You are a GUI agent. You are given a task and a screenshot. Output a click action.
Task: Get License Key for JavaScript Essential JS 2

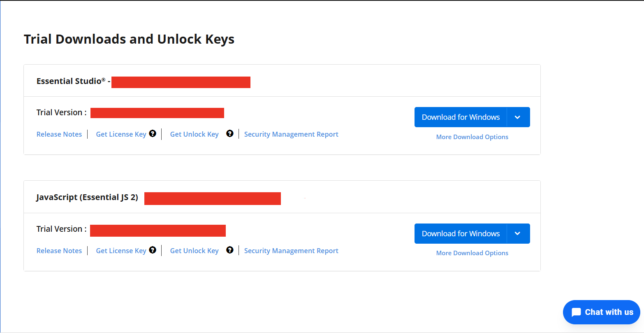coord(121,251)
